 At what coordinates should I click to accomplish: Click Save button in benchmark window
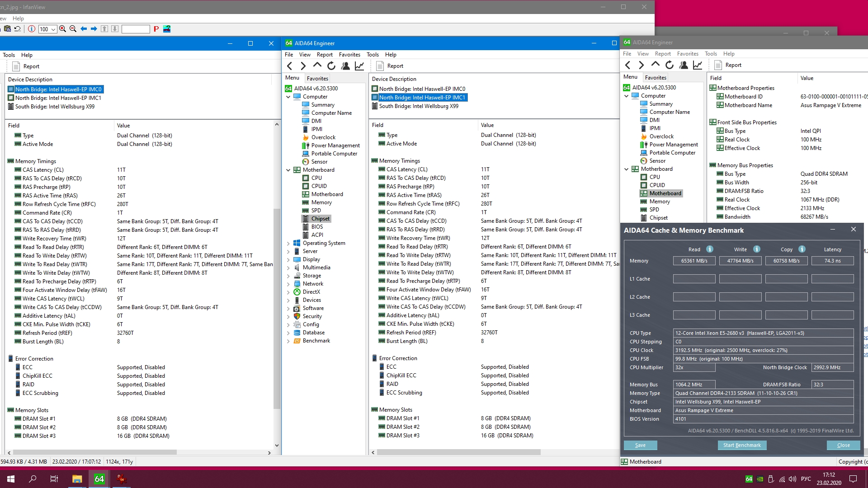[640, 445]
